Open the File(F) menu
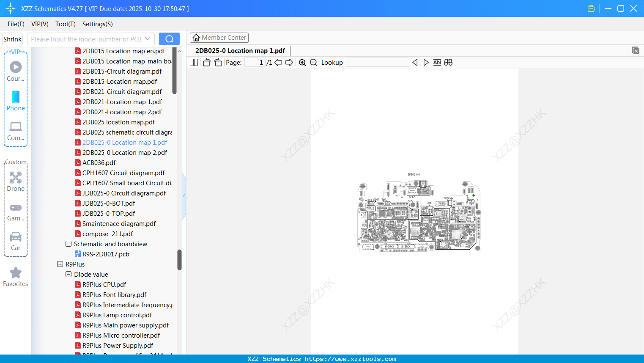The height and width of the screenshot is (363, 644). pyautogui.click(x=16, y=24)
